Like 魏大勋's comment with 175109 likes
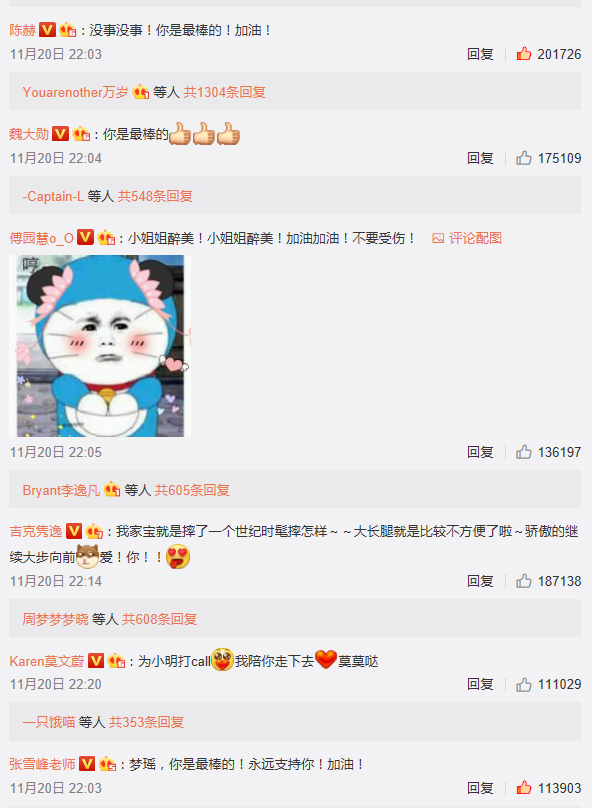The image size is (592, 808). [x=524, y=158]
